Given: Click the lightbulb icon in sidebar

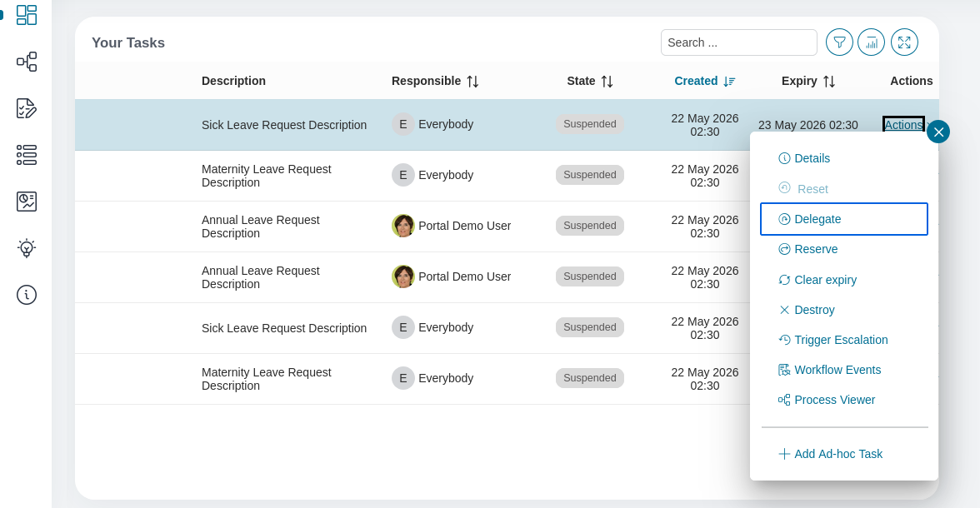Looking at the screenshot, I should click(27, 248).
